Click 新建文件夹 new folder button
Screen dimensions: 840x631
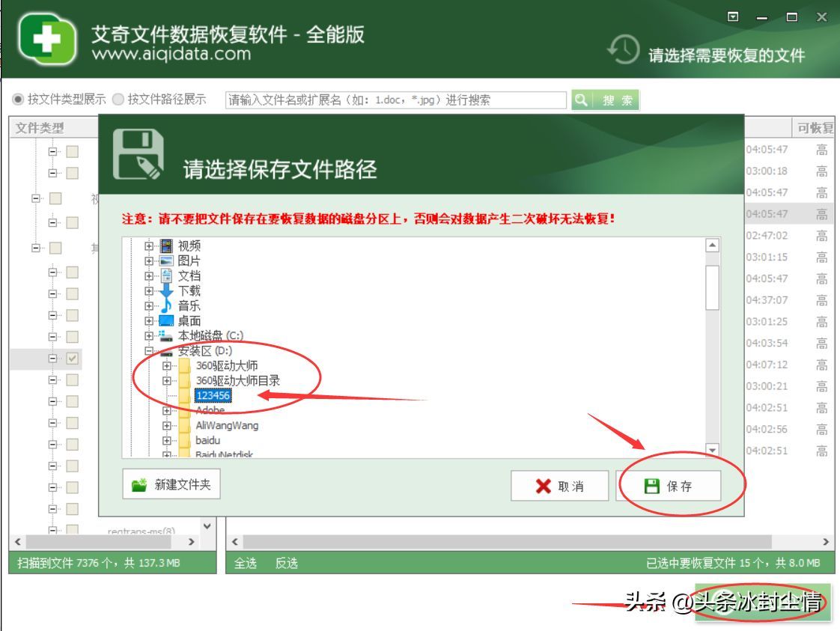click(x=171, y=484)
